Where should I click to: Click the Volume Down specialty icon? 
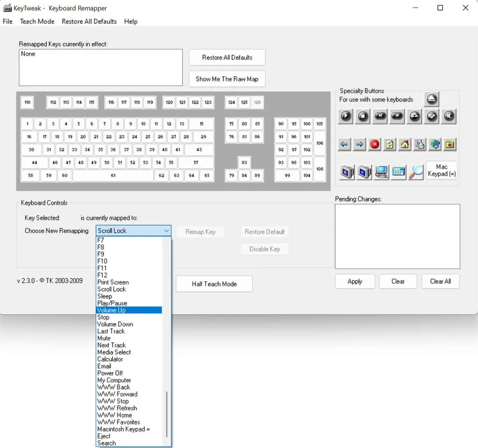pyautogui.click(x=432, y=116)
